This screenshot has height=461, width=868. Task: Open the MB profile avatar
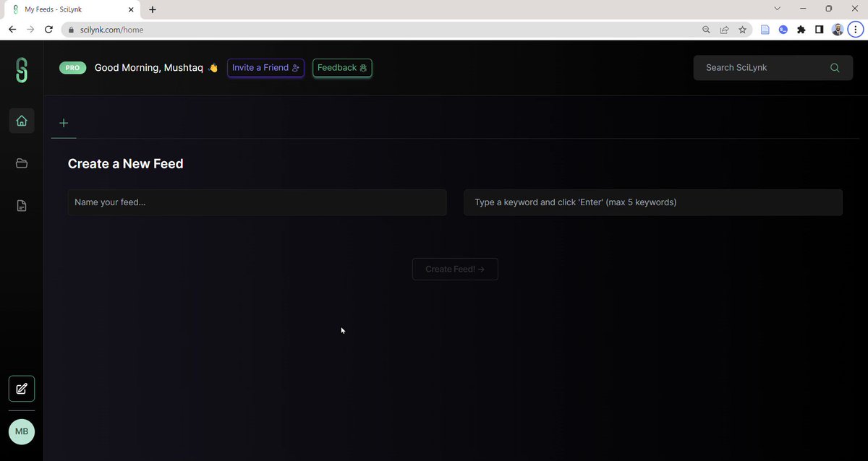(x=22, y=431)
